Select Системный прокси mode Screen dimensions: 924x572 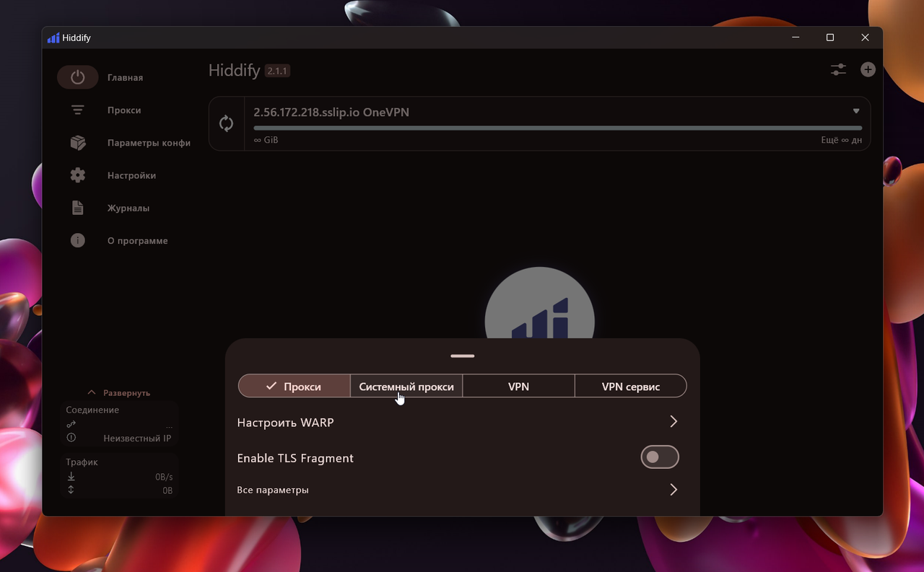(x=406, y=386)
